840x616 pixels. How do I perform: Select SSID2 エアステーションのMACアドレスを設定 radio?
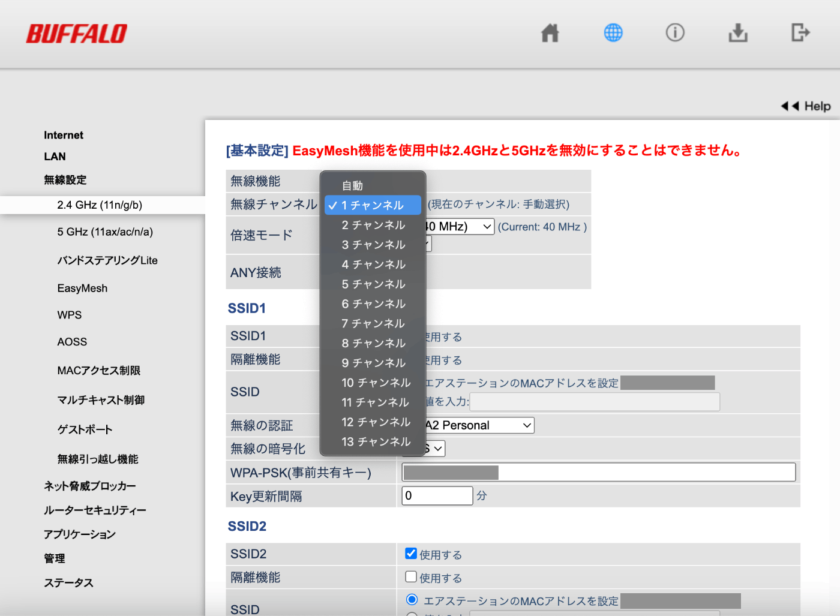click(412, 600)
